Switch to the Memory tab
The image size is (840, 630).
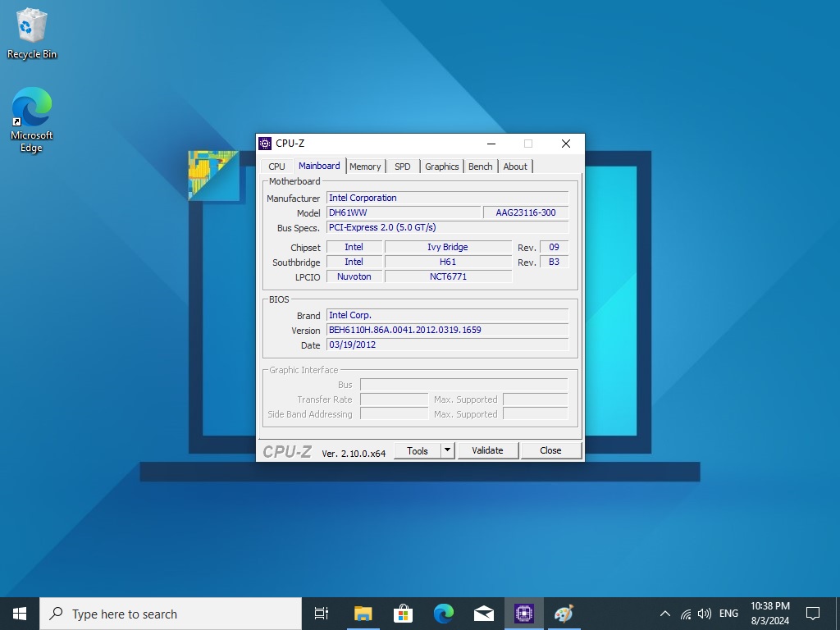[x=365, y=167]
